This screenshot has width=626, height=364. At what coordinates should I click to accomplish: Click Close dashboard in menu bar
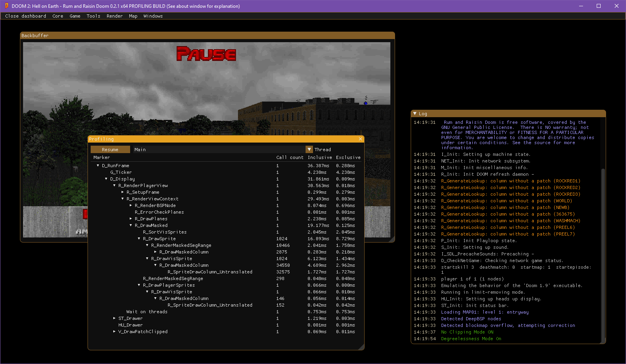[x=25, y=16]
